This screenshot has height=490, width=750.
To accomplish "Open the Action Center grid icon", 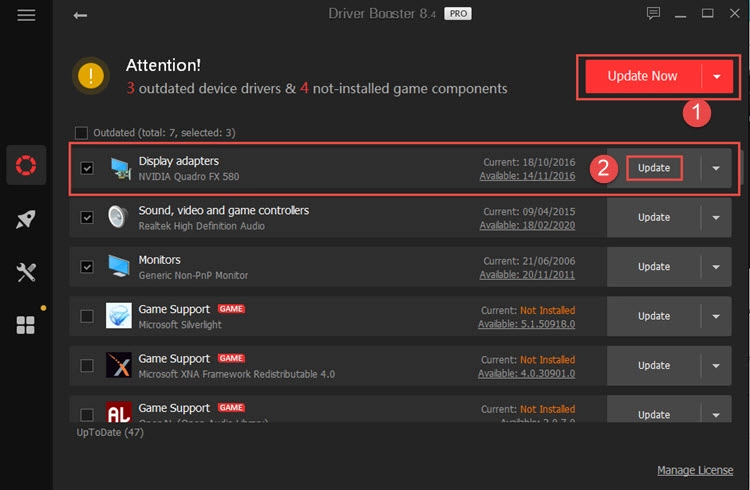I will (x=26, y=325).
